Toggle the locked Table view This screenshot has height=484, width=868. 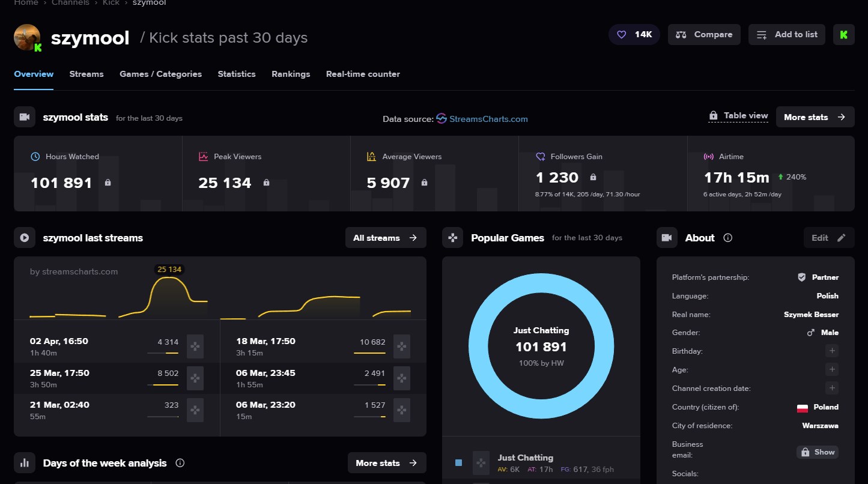click(738, 116)
